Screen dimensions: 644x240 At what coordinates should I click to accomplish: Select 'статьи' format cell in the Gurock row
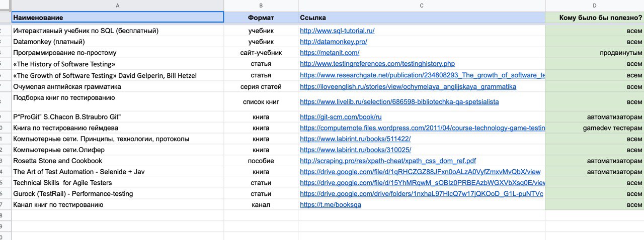coord(261,194)
